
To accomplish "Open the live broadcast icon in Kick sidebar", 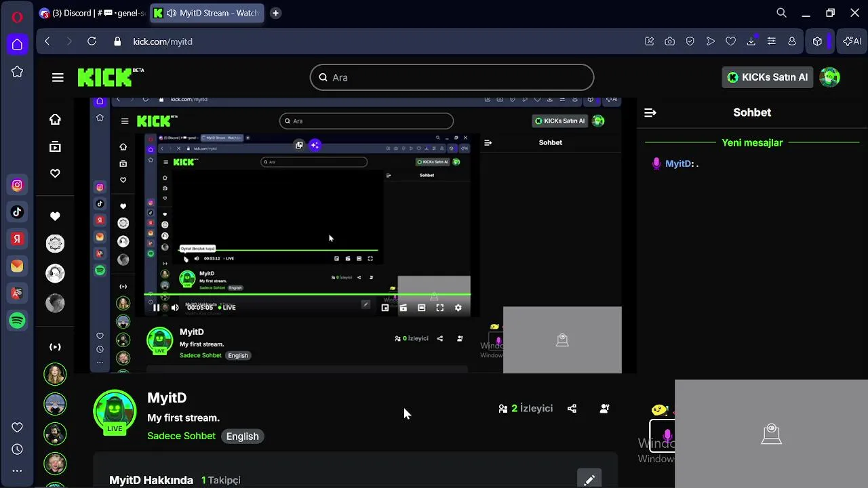I will click(x=55, y=347).
